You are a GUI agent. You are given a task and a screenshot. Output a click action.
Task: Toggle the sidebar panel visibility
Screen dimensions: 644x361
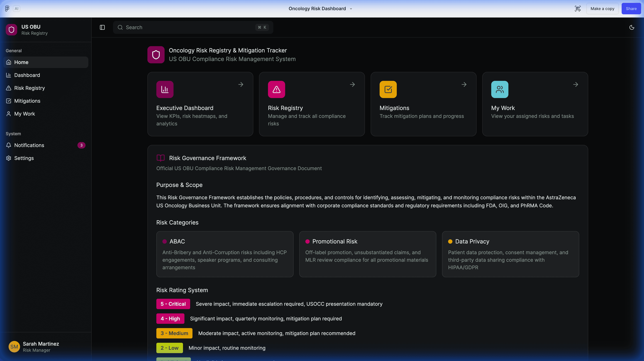pyautogui.click(x=102, y=27)
